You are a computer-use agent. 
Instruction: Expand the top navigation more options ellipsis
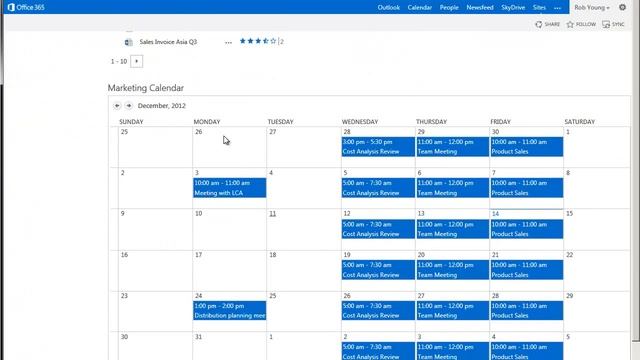558,8
